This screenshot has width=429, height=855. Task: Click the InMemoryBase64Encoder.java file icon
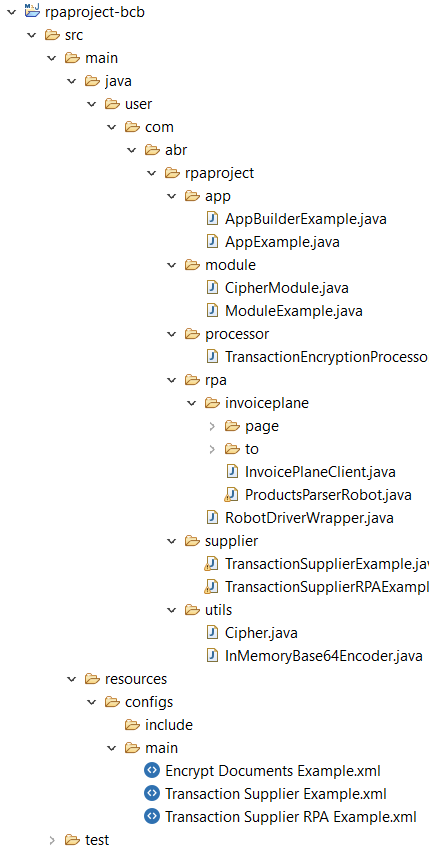click(212, 655)
